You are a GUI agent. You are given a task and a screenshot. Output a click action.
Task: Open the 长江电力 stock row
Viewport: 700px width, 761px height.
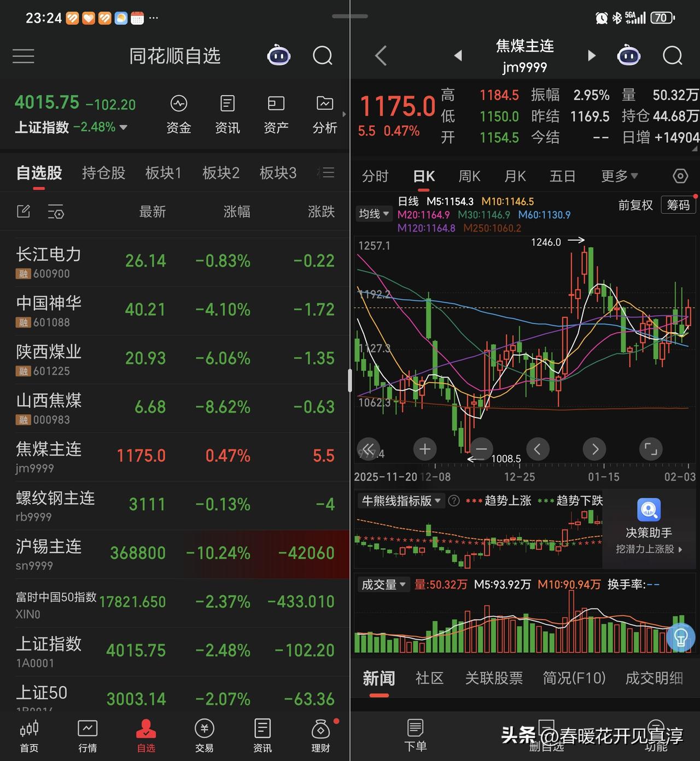[x=174, y=262]
